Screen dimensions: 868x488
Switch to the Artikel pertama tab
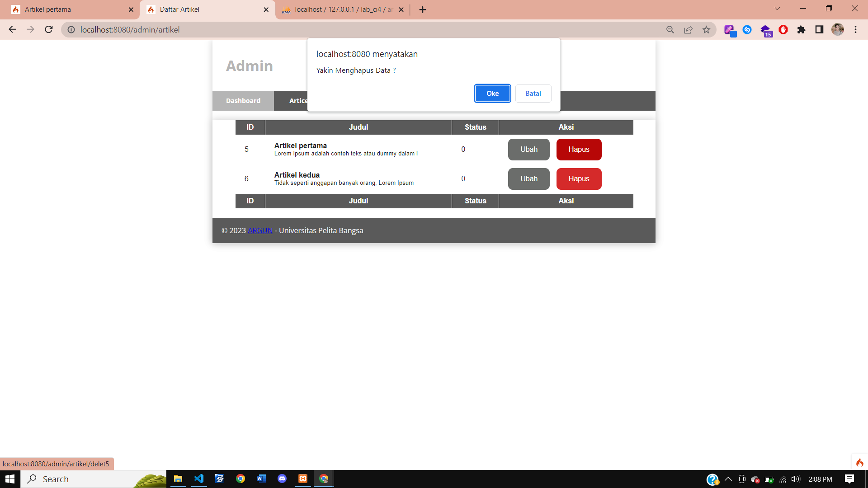coord(68,9)
